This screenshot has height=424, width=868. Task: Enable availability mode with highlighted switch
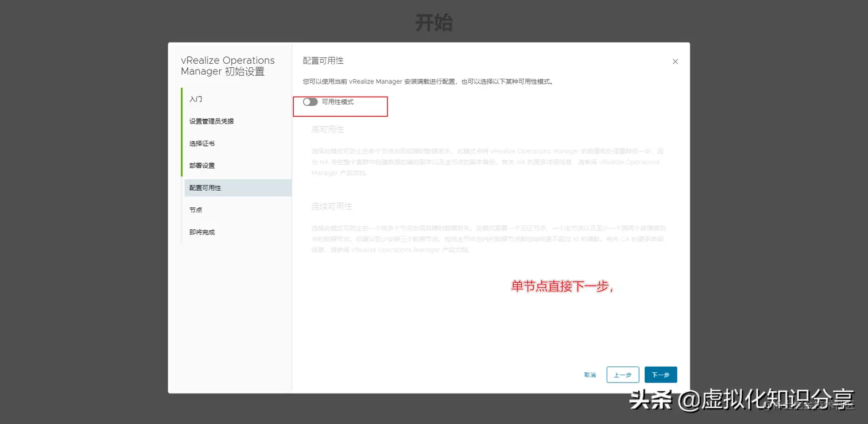tap(309, 101)
